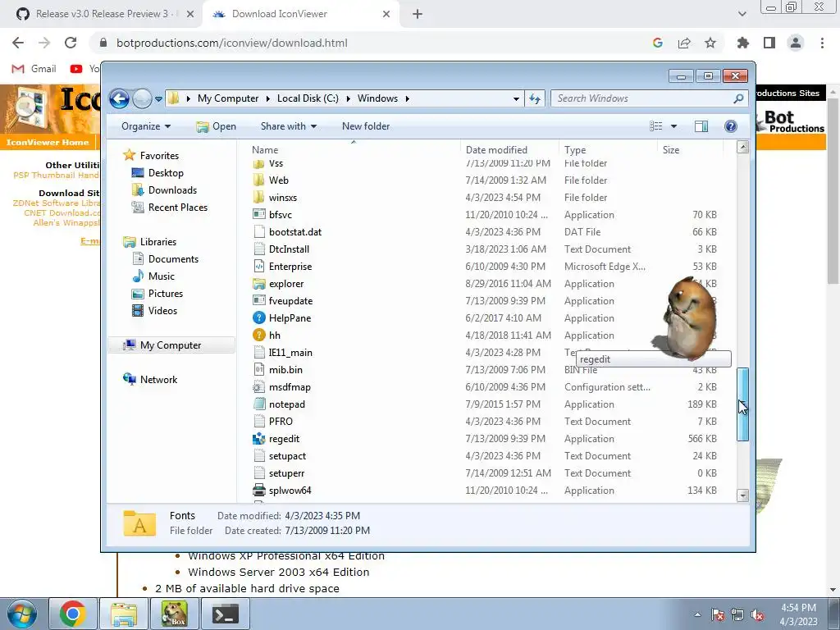Select the notepad application icon
This screenshot has width=840, height=630.
click(258, 404)
